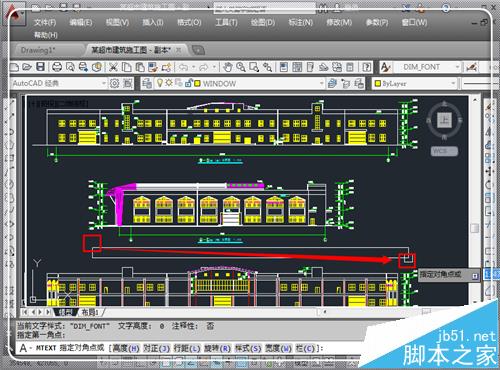The width and height of the screenshot is (500, 370).
Task: Expand the AutoCAD 经典 workspace dropdown
Action: coord(104,83)
